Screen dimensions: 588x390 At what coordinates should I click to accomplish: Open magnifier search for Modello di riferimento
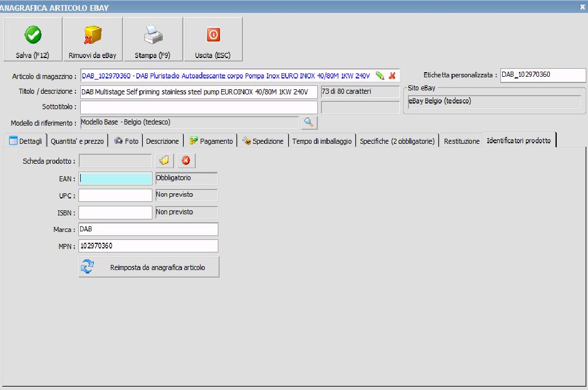tap(309, 122)
